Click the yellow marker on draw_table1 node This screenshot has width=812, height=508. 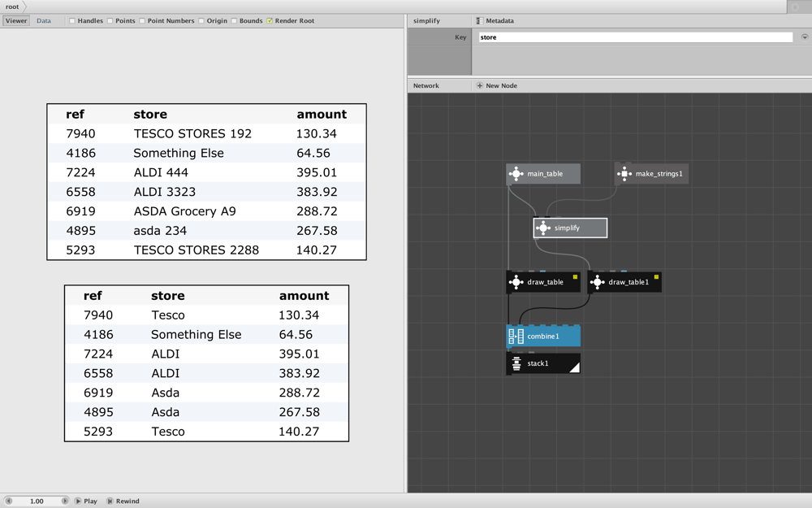tap(656, 277)
